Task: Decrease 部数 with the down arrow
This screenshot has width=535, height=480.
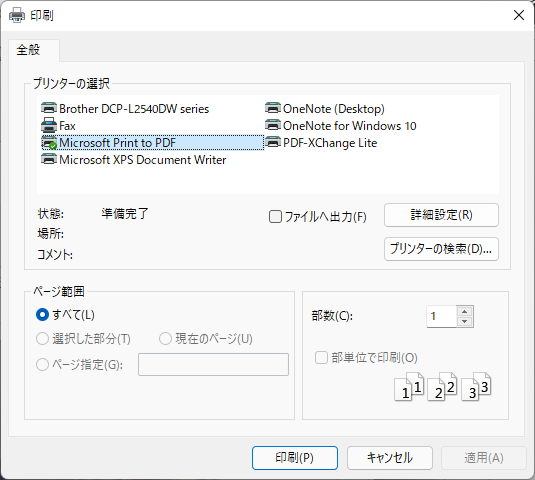Action: [464, 321]
